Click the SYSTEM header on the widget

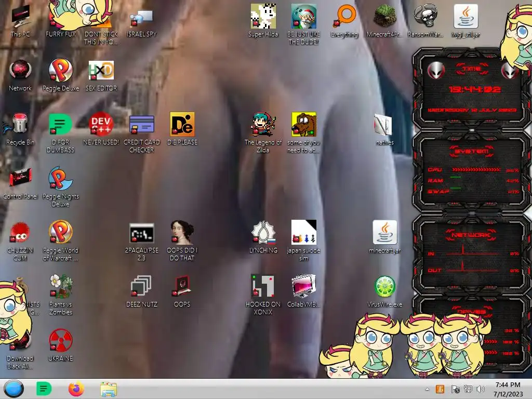tap(472, 151)
